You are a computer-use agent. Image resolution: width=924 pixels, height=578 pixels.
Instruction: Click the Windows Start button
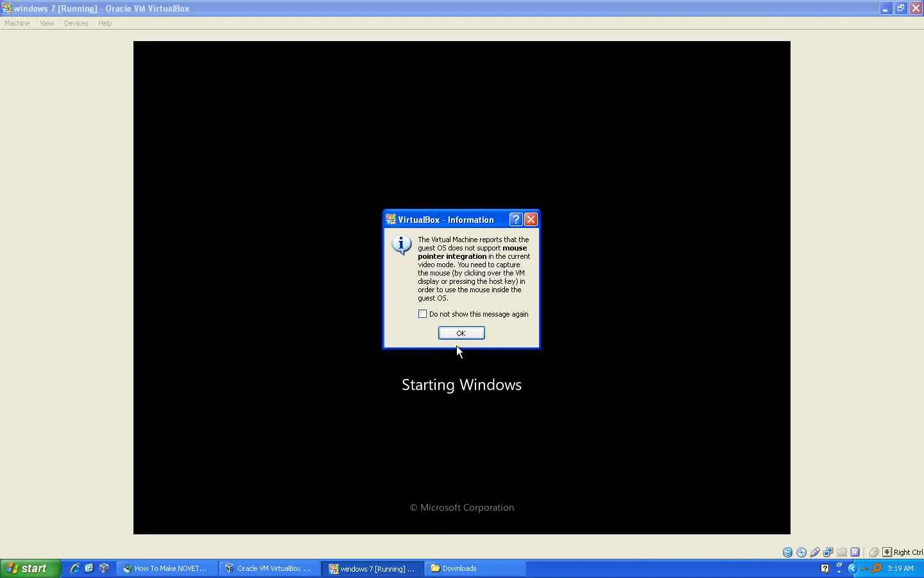point(30,568)
